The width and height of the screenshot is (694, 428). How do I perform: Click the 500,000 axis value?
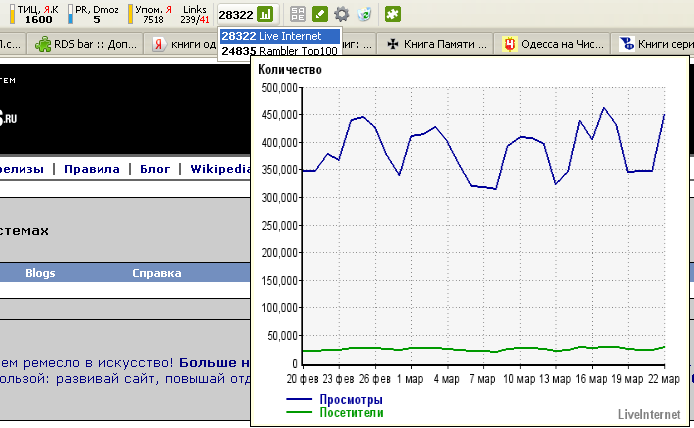coord(280,88)
